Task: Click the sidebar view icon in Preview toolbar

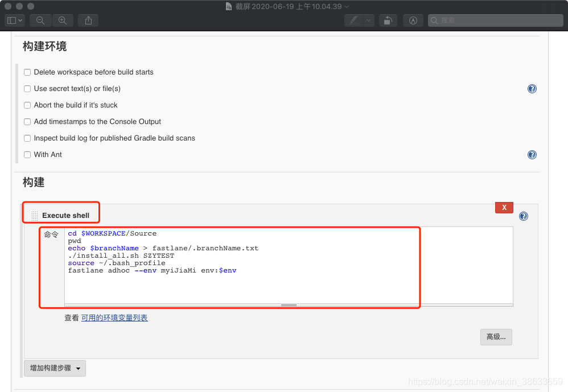Action: (x=11, y=20)
